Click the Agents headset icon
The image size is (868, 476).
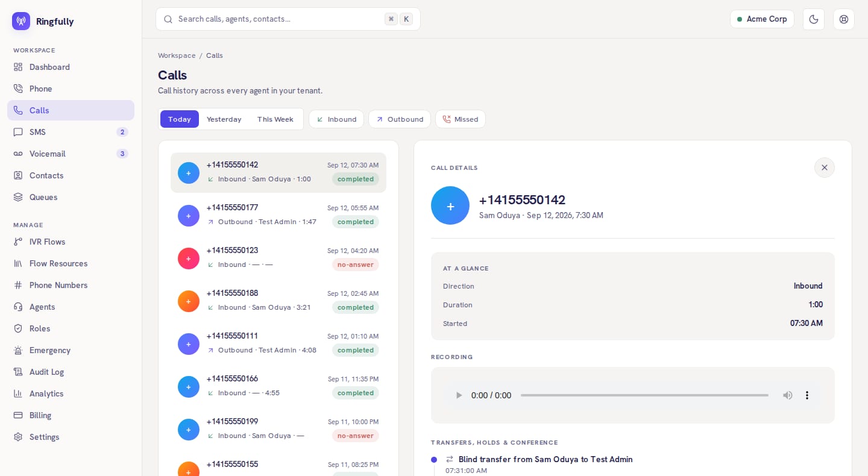(x=18, y=307)
